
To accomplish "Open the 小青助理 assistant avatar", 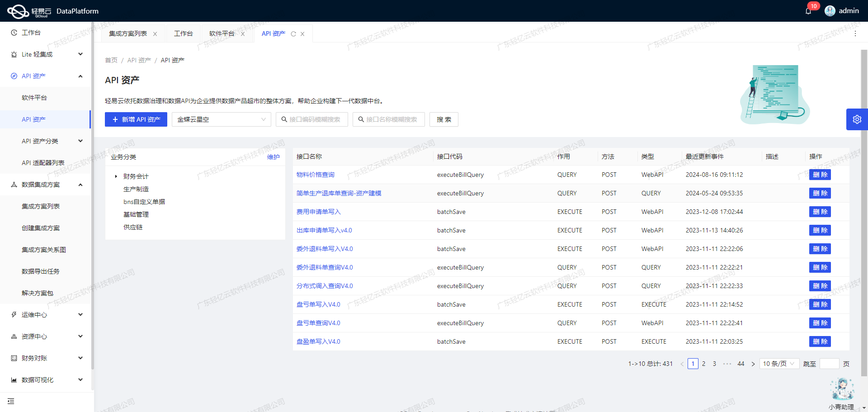I will tap(842, 389).
